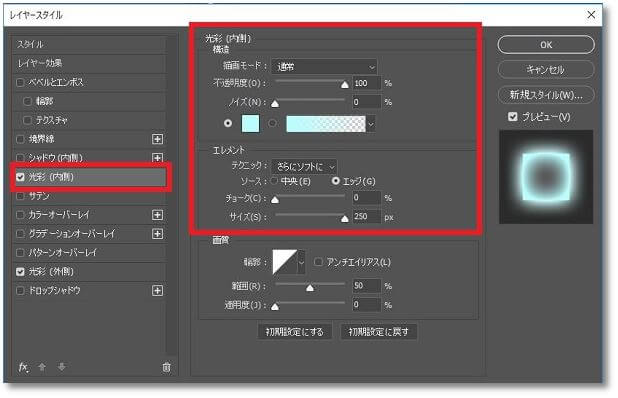Open the 描画モード dropdown
618x398 pixels.
coord(324,67)
